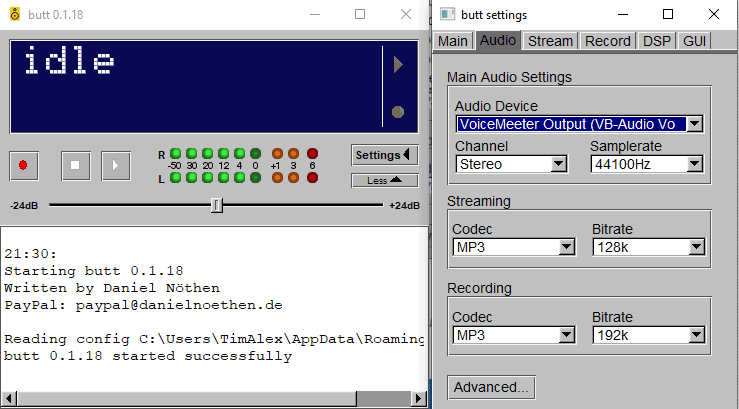Click the red record button
The width and height of the screenshot is (739, 409).
pos(24,165)
